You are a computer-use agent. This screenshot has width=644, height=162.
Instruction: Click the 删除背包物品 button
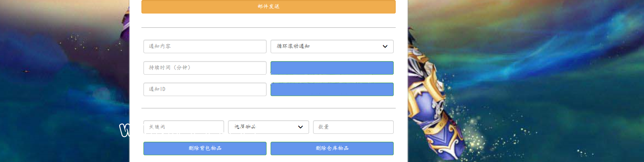point(205,148)
